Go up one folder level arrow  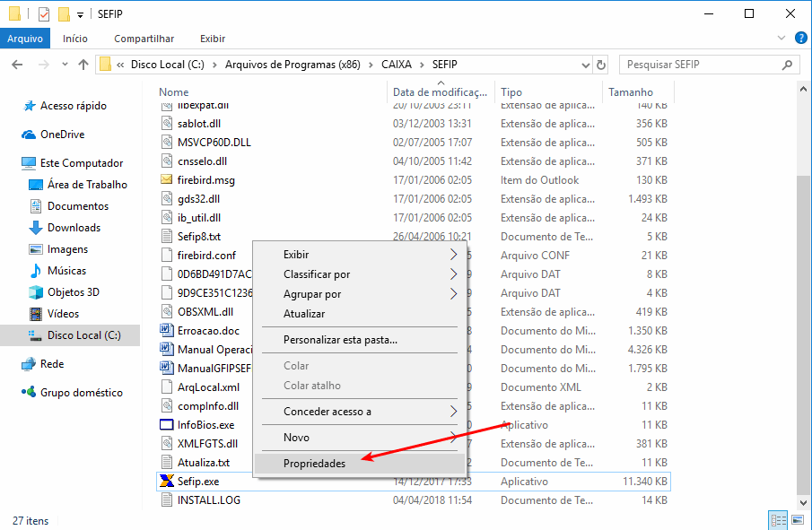pos(83,65)
